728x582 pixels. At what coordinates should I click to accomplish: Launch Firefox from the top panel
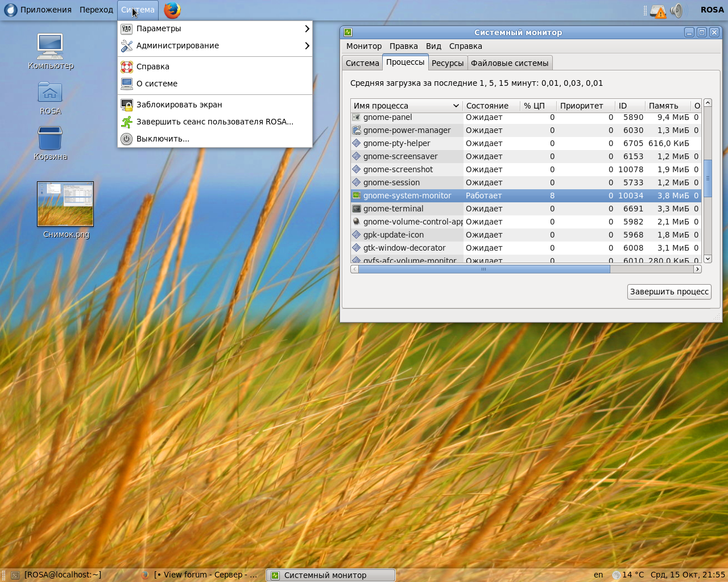(172, 10)
